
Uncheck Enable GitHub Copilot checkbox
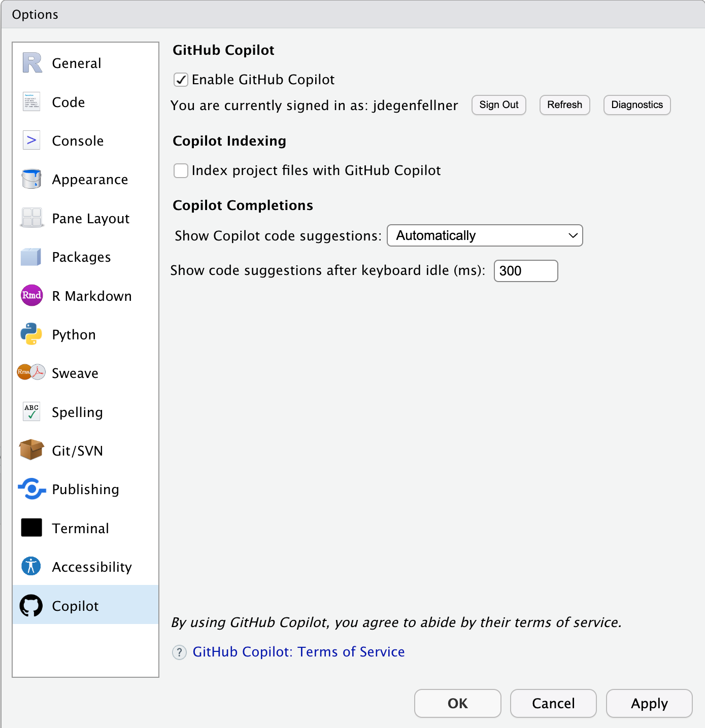point(181,80)
